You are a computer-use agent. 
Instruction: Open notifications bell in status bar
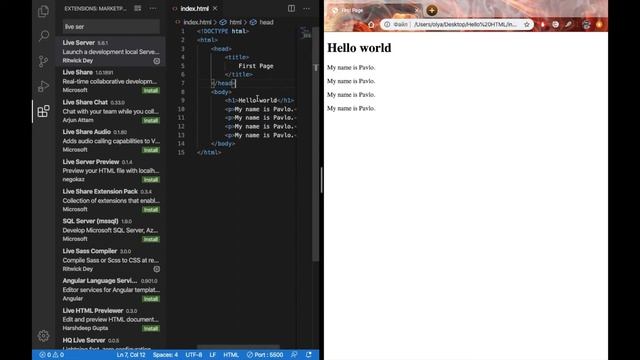tap(309, 355)
